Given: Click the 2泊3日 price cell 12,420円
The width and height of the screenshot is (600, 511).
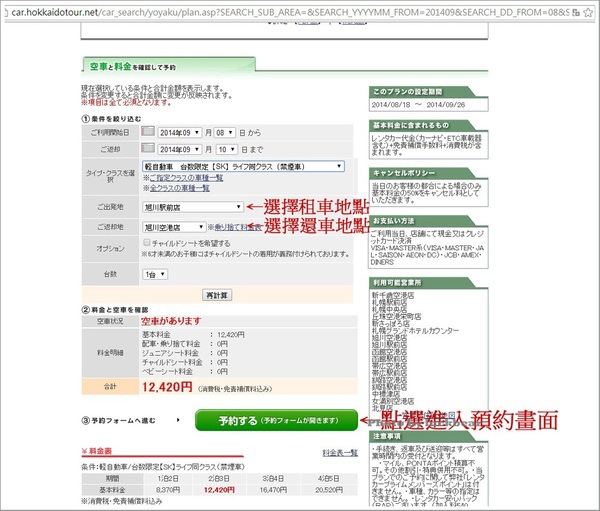Looking at the screenshot, I should [x=219, y=490].
